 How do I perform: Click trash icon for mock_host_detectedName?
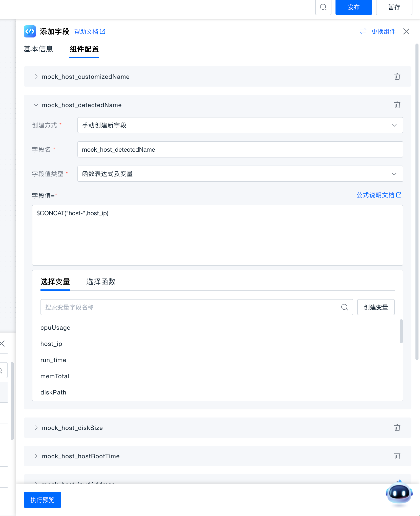(x=397, y=105)
